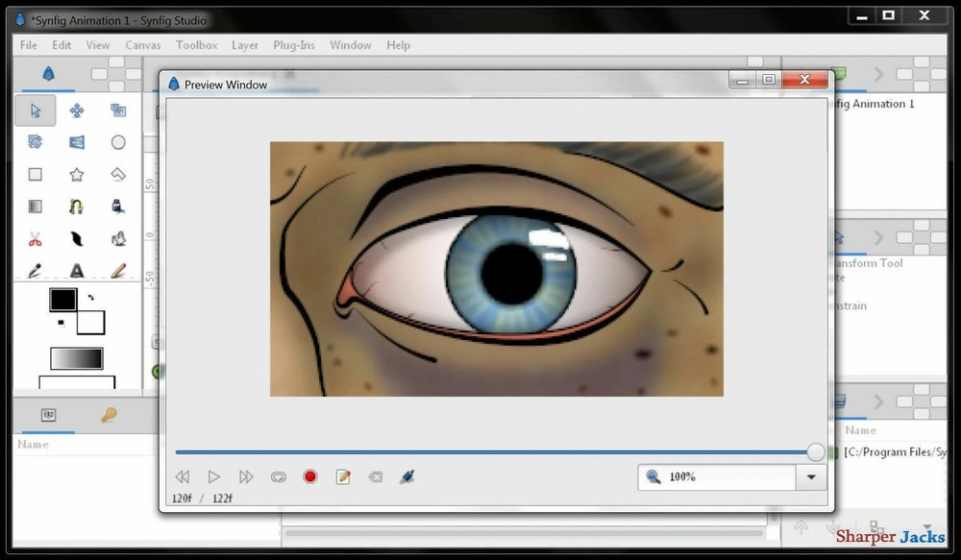The image size is (961, 560).
Task: Select the Mirror tool icon
Action: click(x=77, y=142)
